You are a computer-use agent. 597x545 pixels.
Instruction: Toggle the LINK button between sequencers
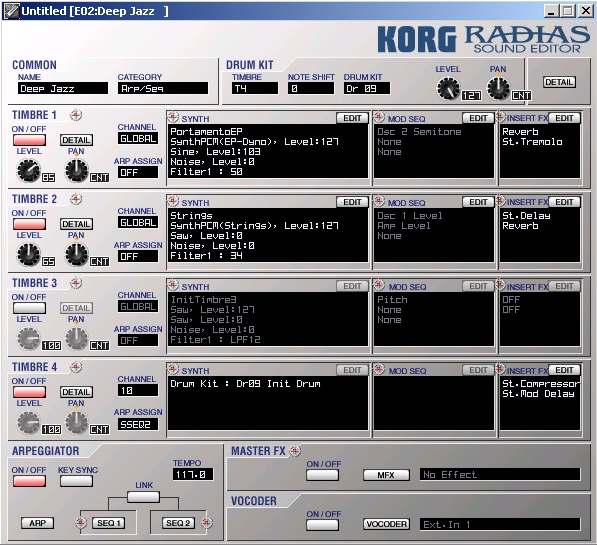point(143,497)
